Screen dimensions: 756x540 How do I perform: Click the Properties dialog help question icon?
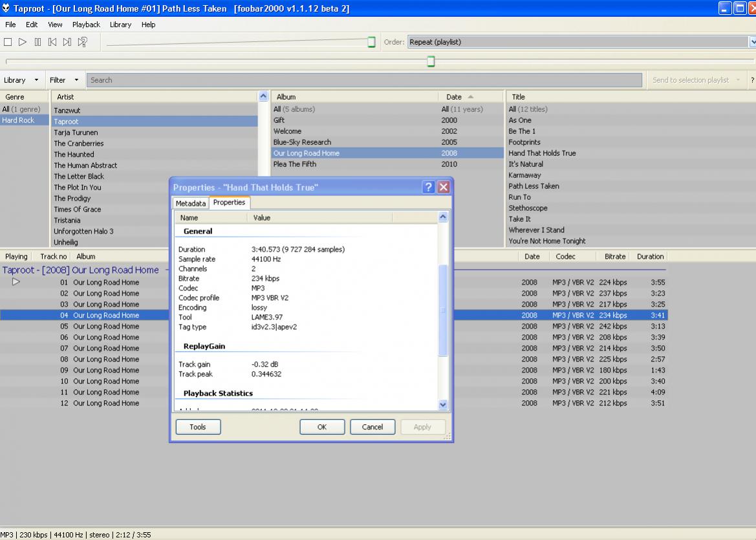428,187
